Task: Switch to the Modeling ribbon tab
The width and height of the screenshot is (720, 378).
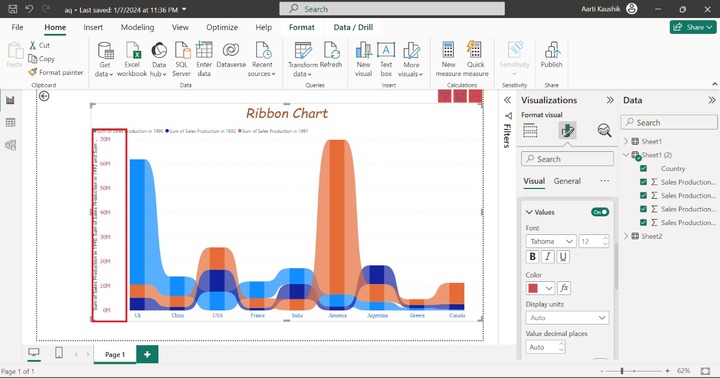Action: click(x=137, y=27)
